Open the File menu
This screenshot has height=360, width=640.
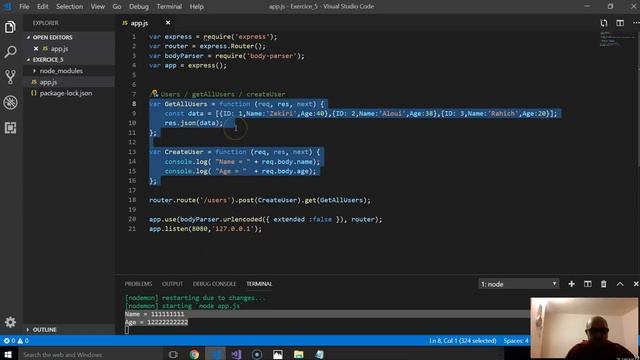pyautogui.click(x=24, y=7)
